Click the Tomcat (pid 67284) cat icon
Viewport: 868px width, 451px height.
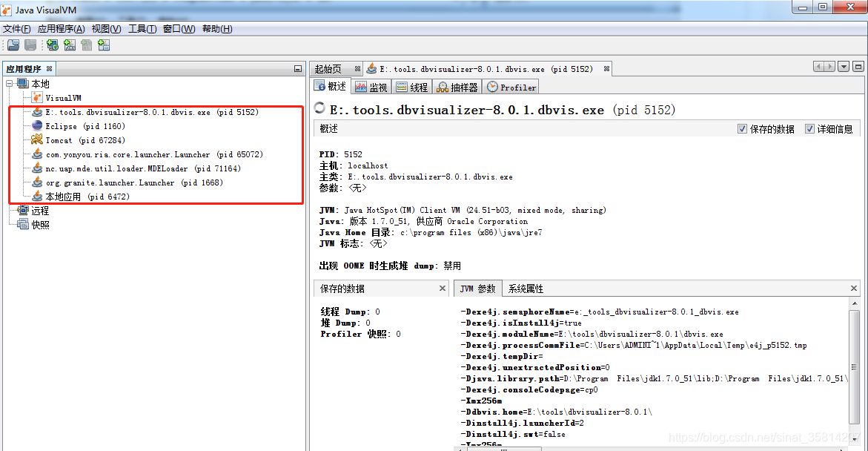[37, 139]
